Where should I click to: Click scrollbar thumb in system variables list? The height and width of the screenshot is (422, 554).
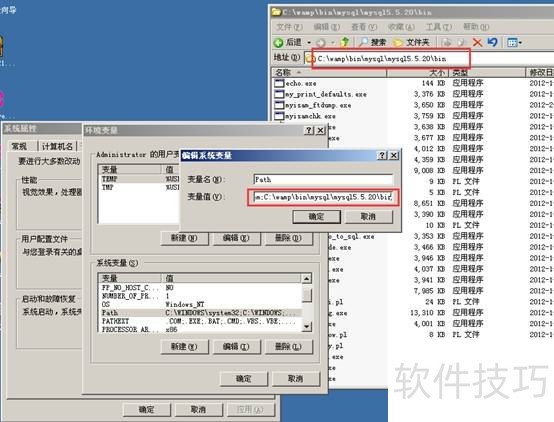307,295
